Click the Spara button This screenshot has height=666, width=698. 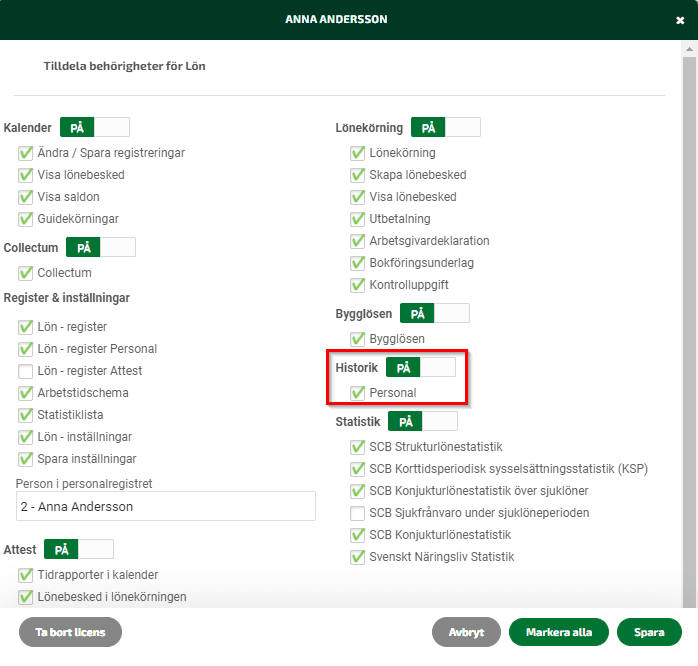tap(649, 632)
